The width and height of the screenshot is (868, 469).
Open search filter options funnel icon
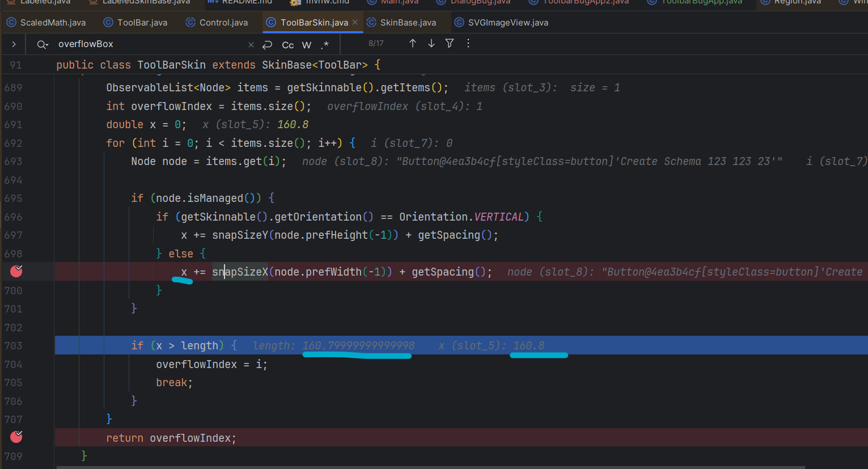coord(450,44)
